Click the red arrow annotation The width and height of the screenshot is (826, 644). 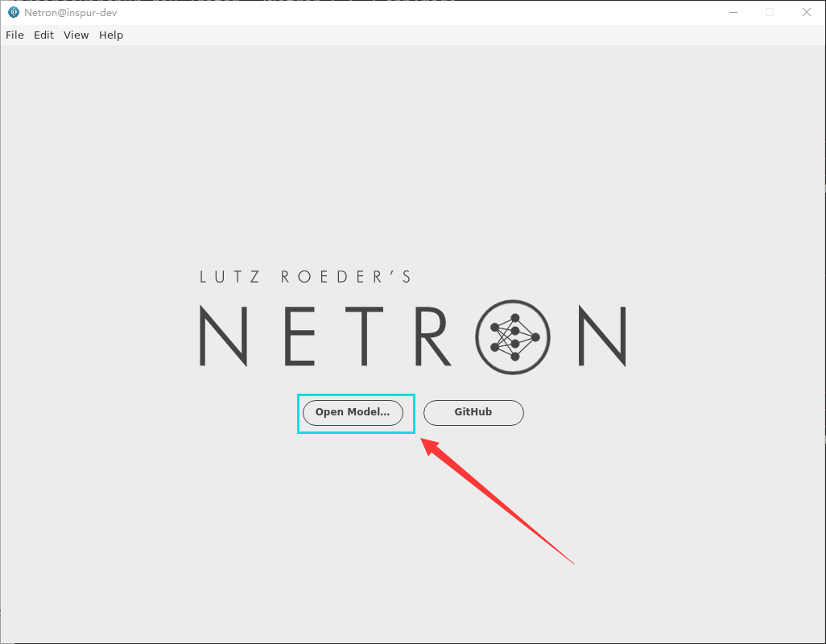pos(499,499)
